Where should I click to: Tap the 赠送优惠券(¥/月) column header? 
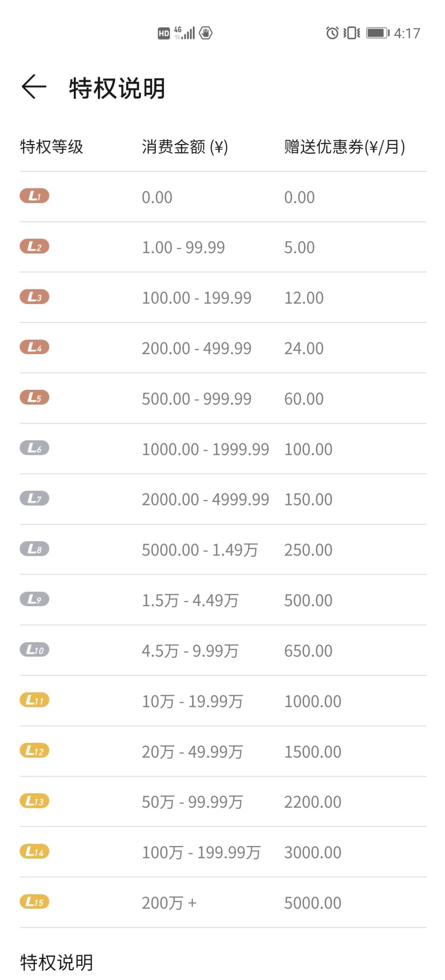coord(344,147)
